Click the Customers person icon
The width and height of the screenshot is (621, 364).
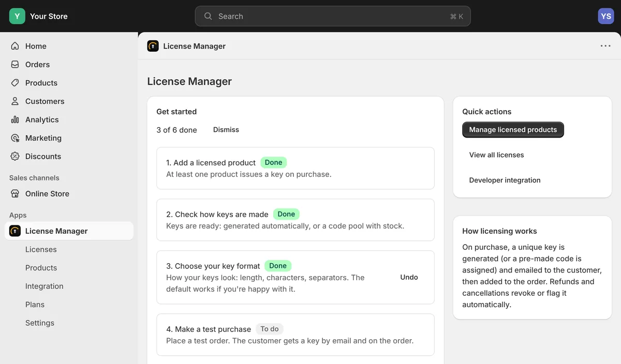tap(15, 101)
